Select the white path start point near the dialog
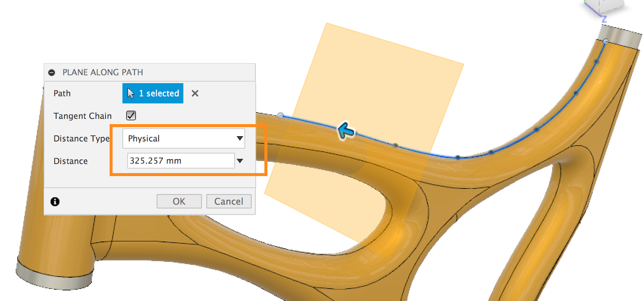The height and width of the screenshot is (301, 644). coord(281,115)
